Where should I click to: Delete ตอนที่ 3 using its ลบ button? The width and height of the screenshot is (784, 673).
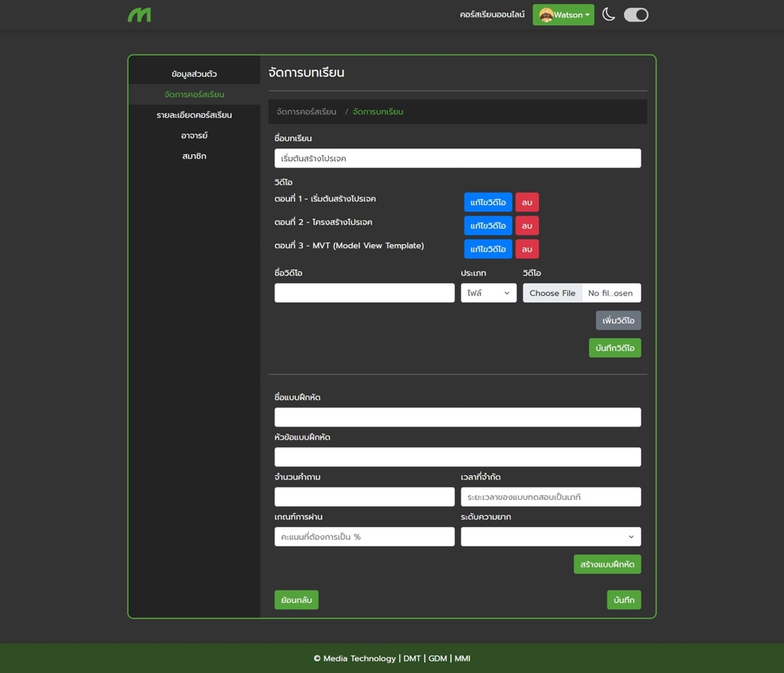pos(527,248)
